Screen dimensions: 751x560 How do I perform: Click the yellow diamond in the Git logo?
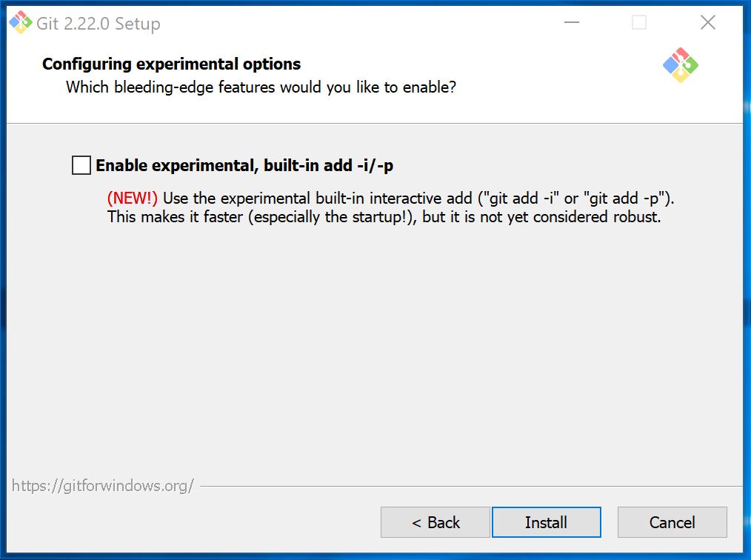[x=680, y=76]
